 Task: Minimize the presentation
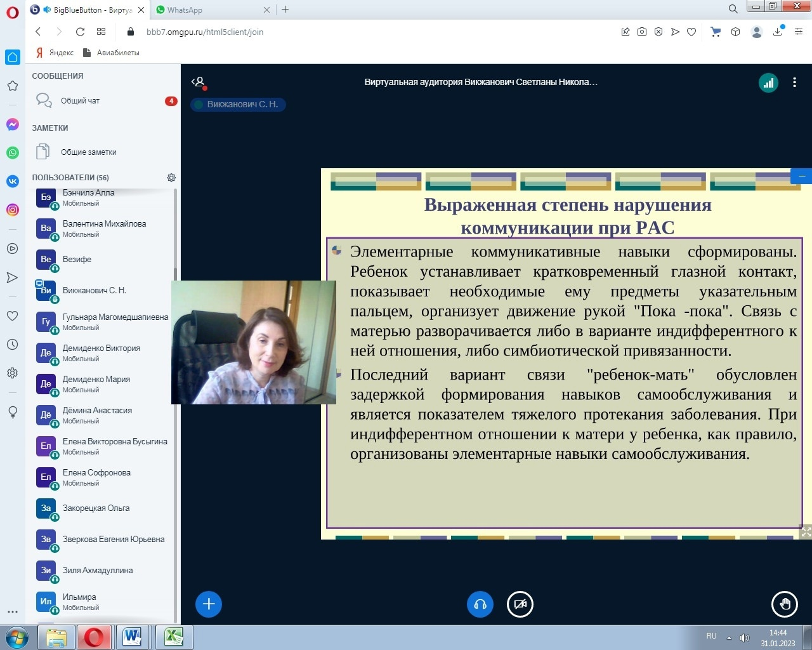pyautogui.click(x=801, y=176)
